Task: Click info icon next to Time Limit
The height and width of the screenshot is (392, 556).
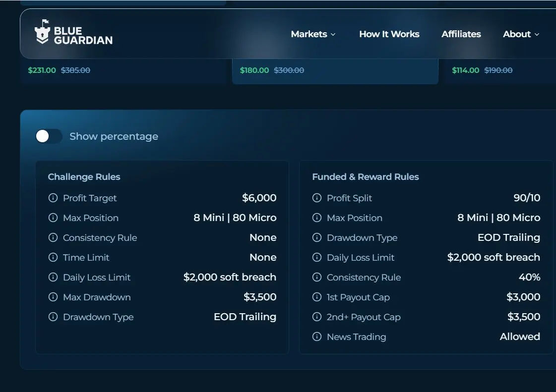Action: click(53, 257)
